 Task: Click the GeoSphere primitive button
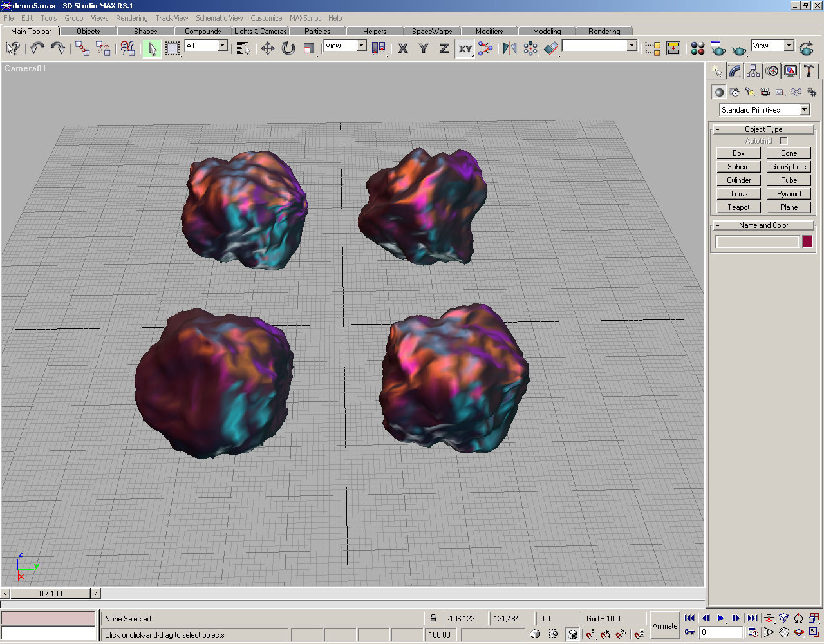(789, 167)
